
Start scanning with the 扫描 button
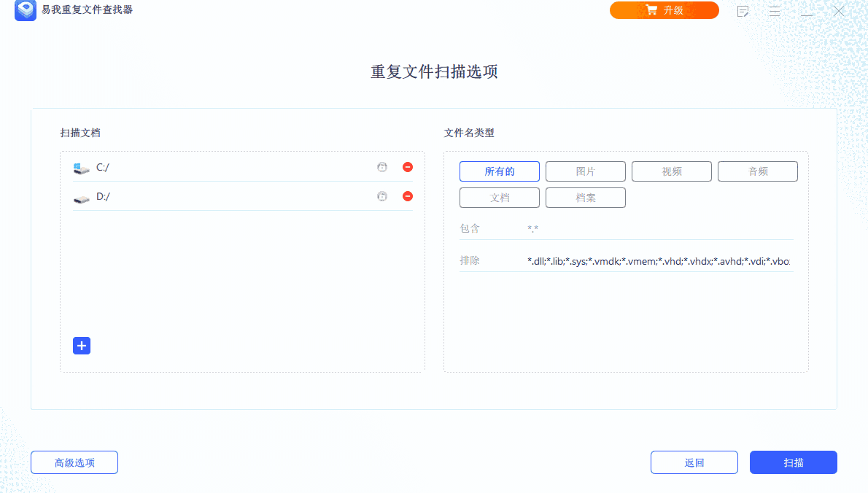794,462
